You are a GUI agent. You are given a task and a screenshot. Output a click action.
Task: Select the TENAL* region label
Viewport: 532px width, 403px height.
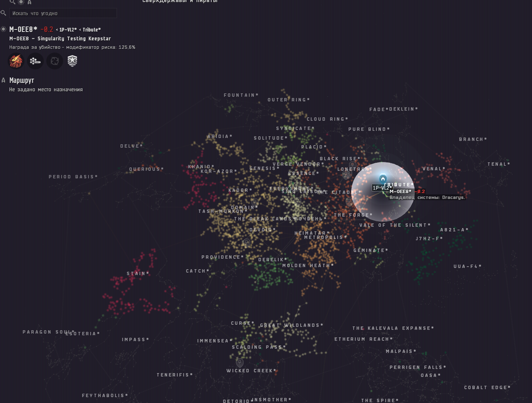click(x=499, y=164)
